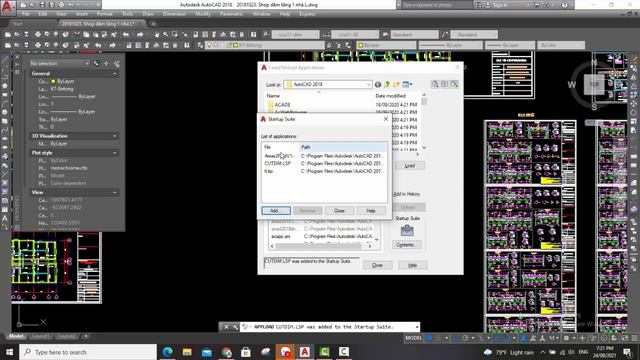This screenshot has height=360, width=640.
Task: Expand command line history arrow
Action: point(416,327)
